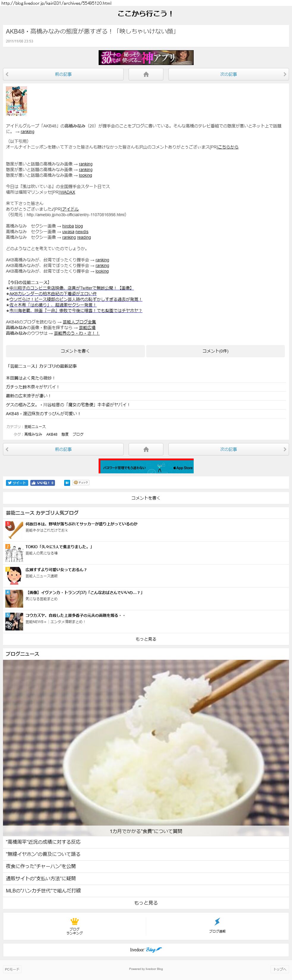Click the home icon below the article
The image size is (292, 980).
146,449
